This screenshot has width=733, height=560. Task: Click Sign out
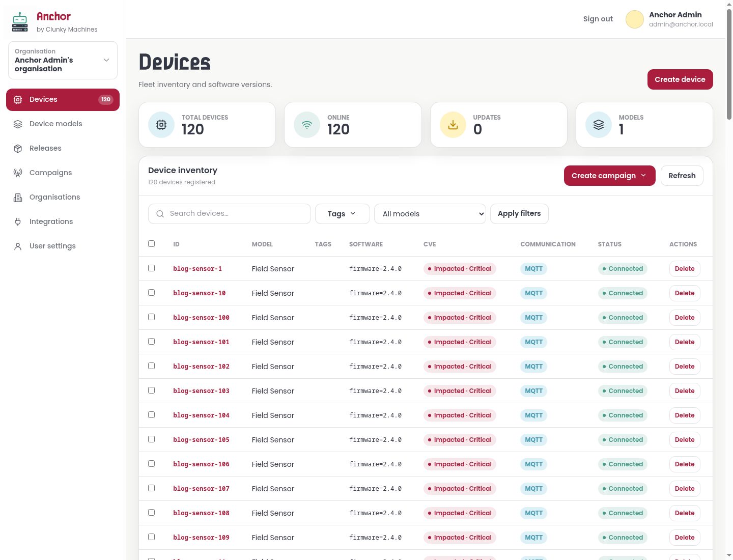click(598, 19)
